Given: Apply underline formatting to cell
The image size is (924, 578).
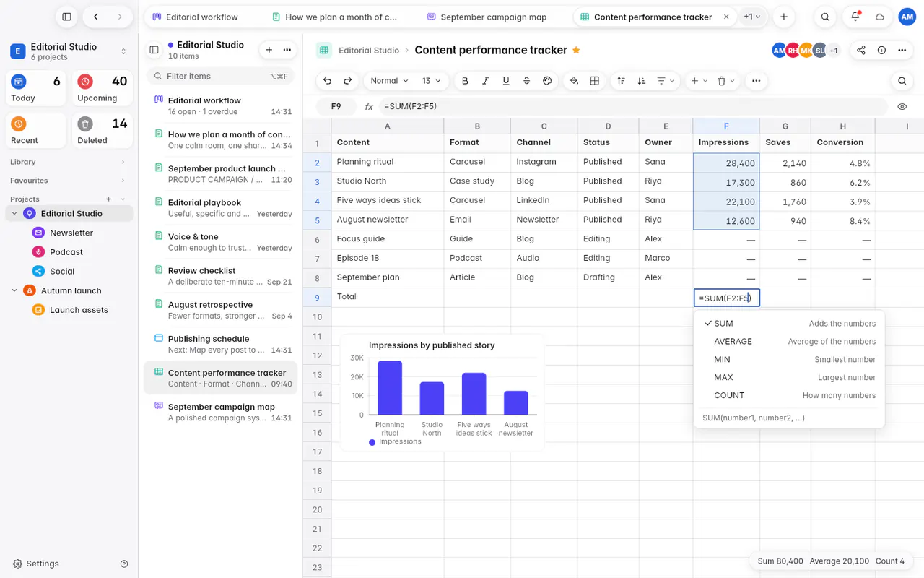Looking at the screenshot, I should [506, 81].
